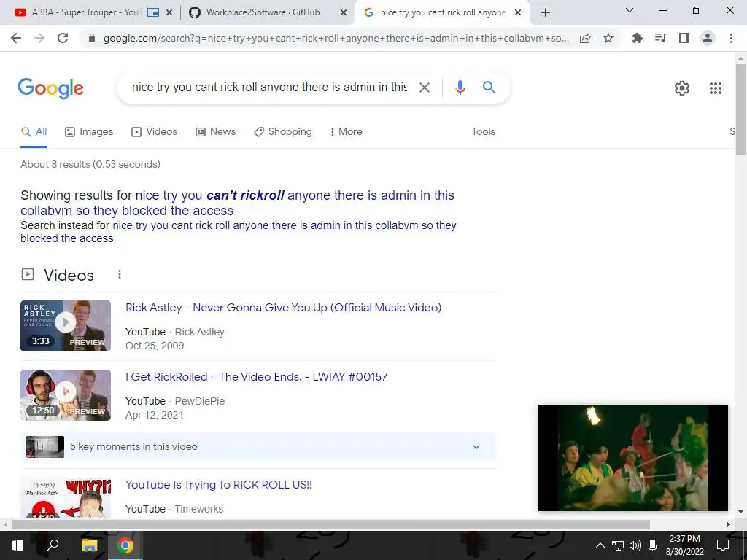Click the Google logo
747x560 pixels.
51,88
